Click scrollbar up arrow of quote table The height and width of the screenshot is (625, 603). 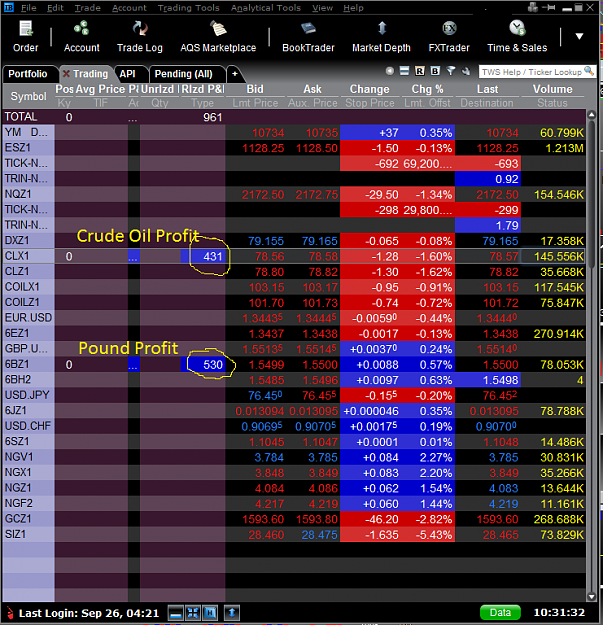[591, 115]
